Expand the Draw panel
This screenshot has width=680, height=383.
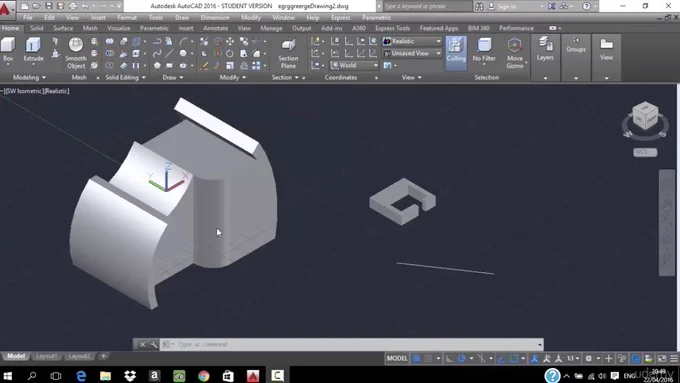tap(173, 77)
